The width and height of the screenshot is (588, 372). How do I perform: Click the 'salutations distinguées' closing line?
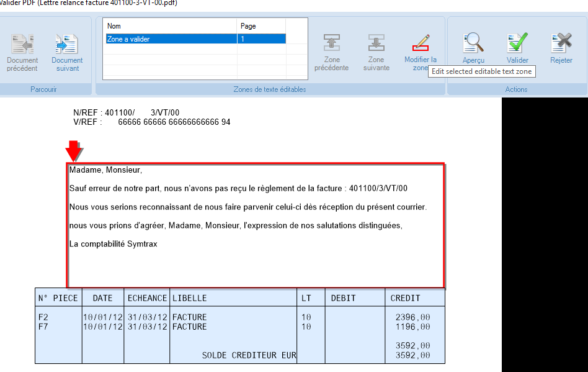pyautogui.click(x=236, y=225)
